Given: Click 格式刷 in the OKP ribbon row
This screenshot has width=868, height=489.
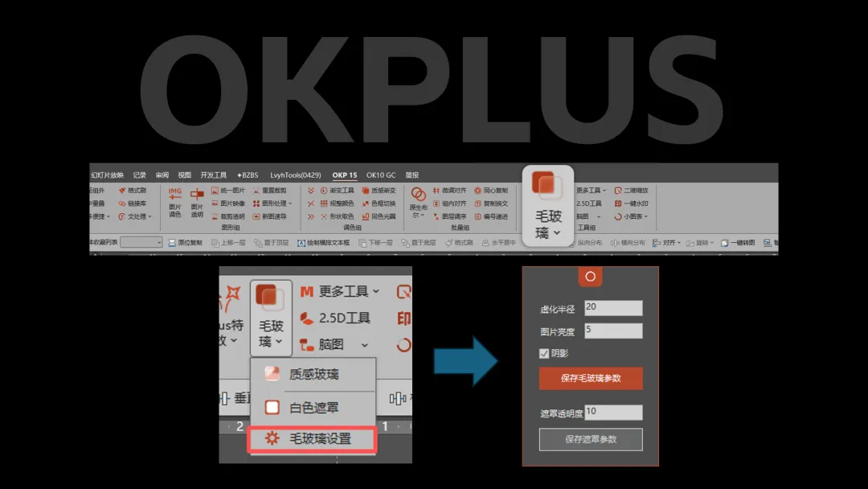Looking at the screenshot, I should (133, 191).
